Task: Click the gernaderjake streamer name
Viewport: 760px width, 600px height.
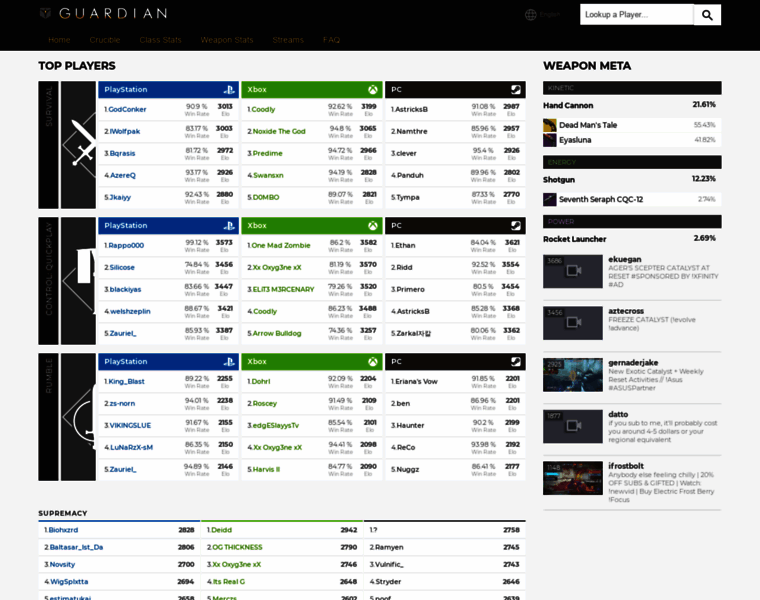Action: 633,363
